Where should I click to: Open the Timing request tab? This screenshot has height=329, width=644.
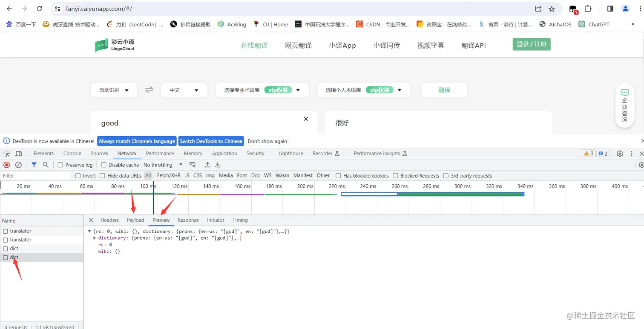(x=240, y=220)
